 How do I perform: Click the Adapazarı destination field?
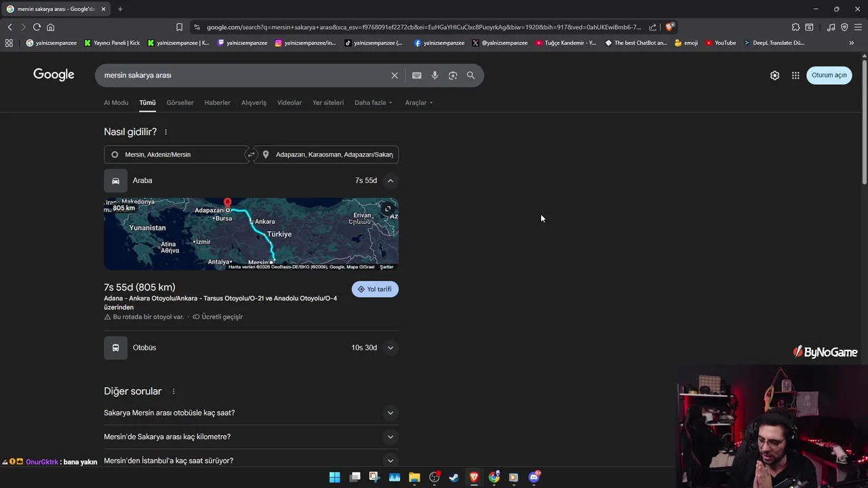[x=326, y=155]
